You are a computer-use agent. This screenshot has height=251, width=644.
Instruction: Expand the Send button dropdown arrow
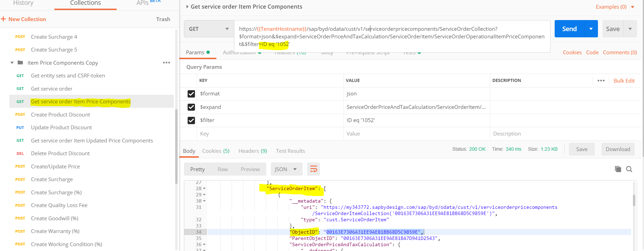coord(591,29)
